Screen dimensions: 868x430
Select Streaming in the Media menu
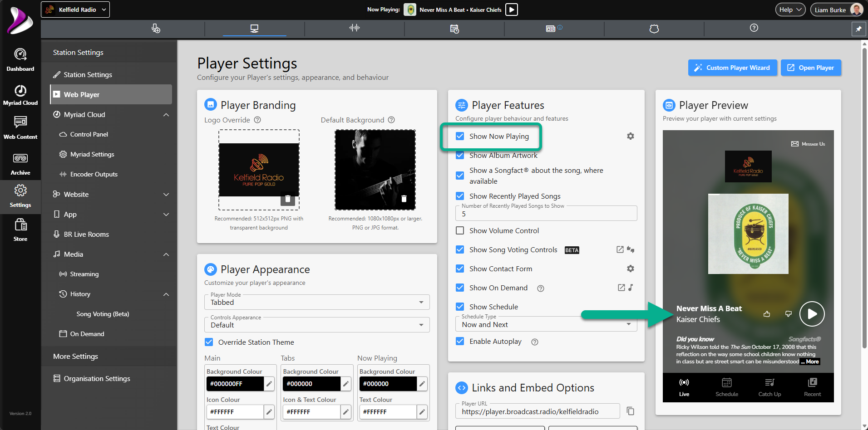[84, 274]
